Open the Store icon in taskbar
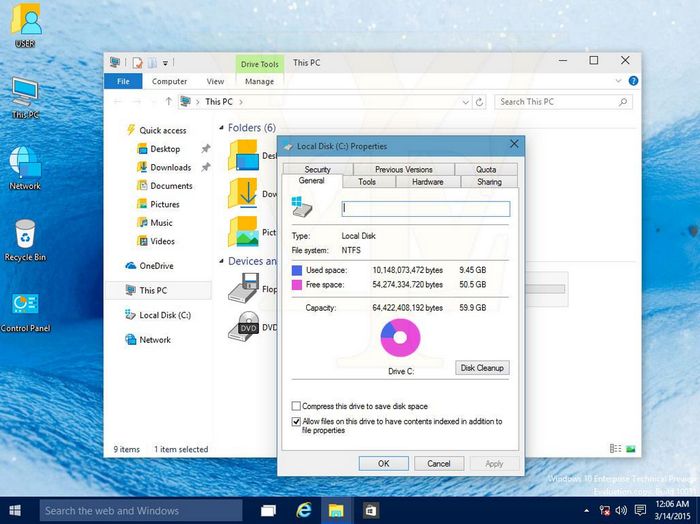The height and width of the screenshot is (524, 700). pyautogui.click(x=370, y=510)
